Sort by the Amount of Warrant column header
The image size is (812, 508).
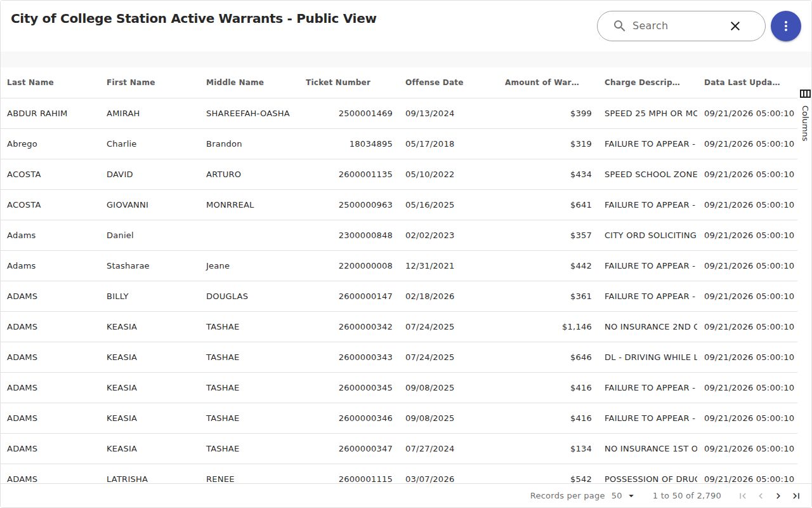[x=542, y=83]
